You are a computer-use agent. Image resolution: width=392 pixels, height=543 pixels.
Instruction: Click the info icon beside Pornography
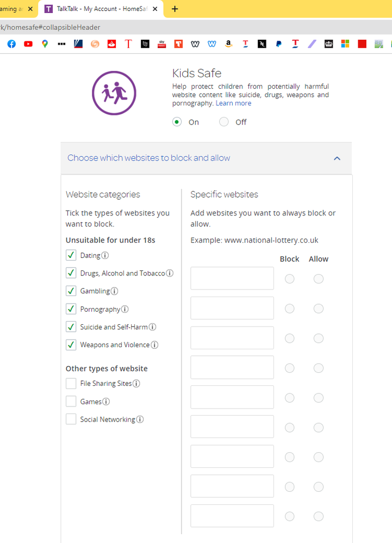[125, 309]
